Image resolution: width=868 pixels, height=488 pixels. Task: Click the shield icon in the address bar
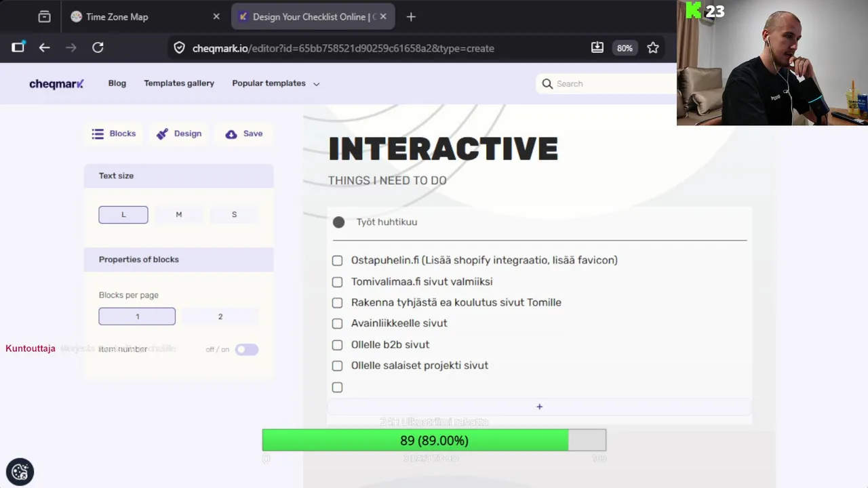tap(179, 47)
